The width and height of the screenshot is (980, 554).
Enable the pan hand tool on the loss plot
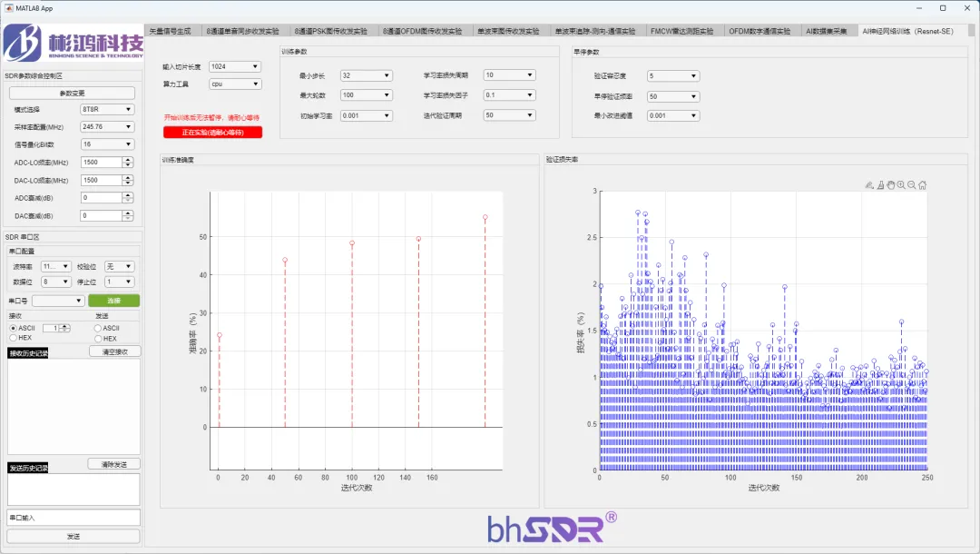(891, 185)
